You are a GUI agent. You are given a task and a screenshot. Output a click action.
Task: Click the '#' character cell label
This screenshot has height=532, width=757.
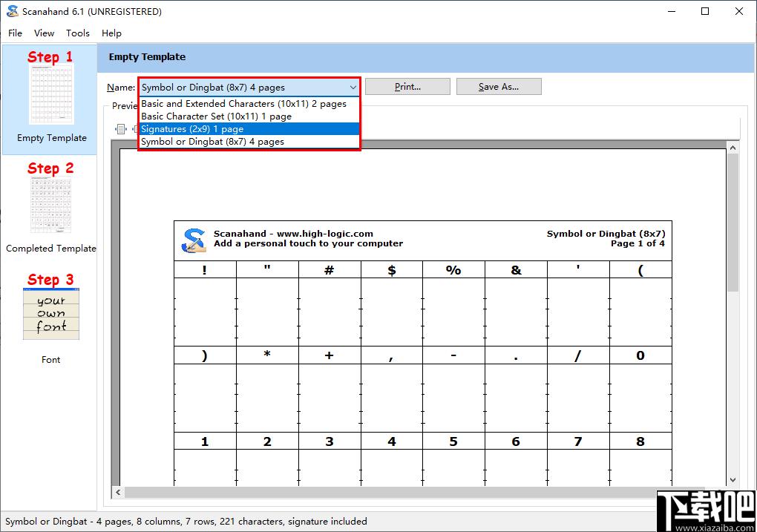pos(330,270)
